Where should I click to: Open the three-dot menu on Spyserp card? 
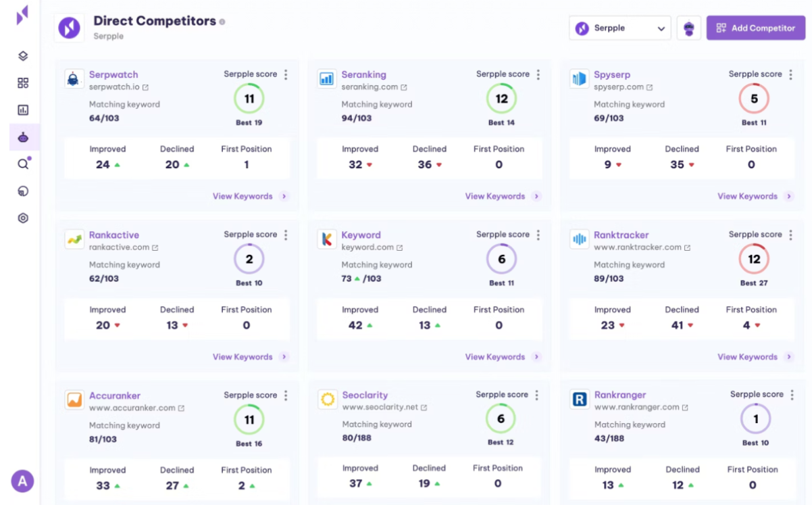point(791,74)
